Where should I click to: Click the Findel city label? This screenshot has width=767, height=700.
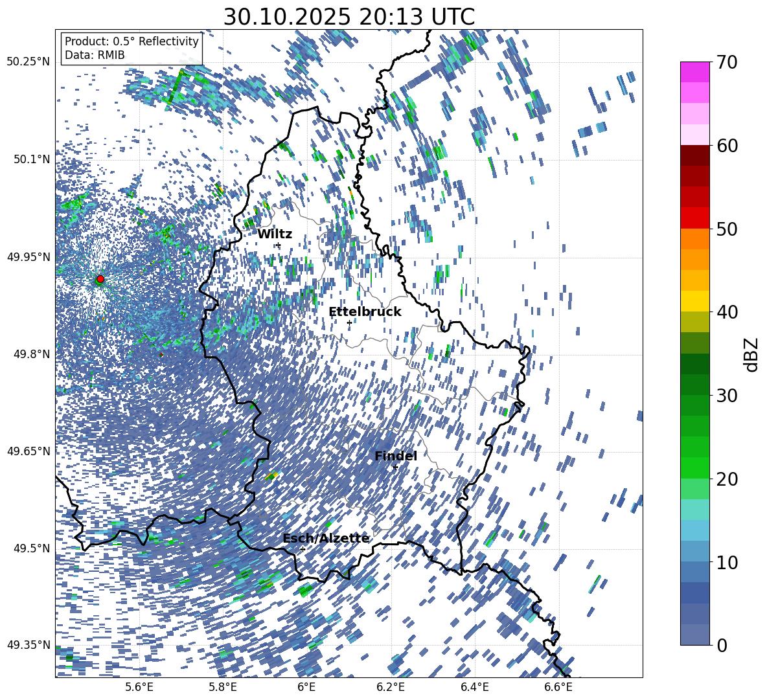coord(396,456)
